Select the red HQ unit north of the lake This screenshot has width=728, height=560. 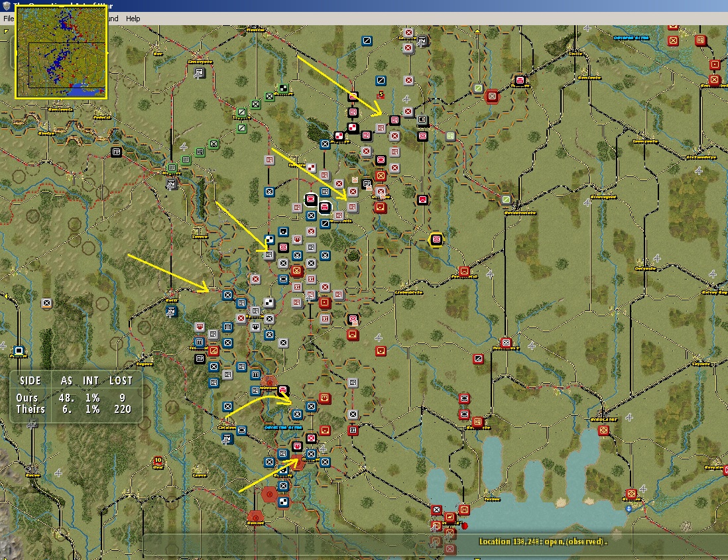pyautogui.click(x=477, y=422)
